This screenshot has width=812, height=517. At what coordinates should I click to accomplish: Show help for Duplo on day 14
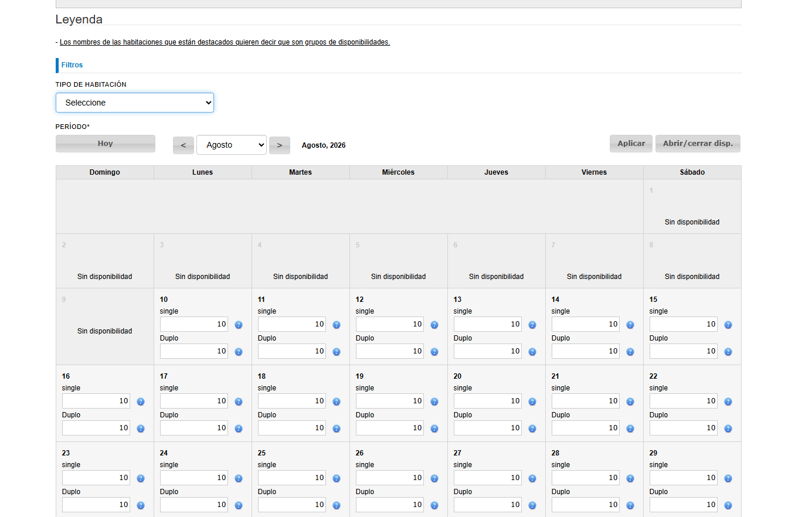[x=630, y=352]
